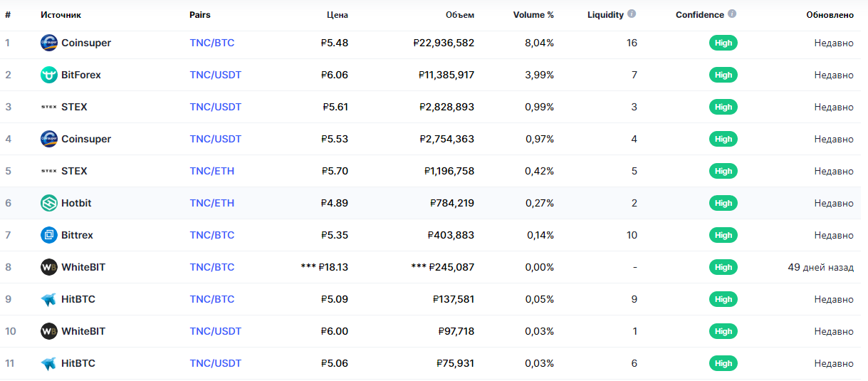Screen dimensions: 868x381
Task: Sort by the Обновлено column header
Action: [x=830, y=14]
